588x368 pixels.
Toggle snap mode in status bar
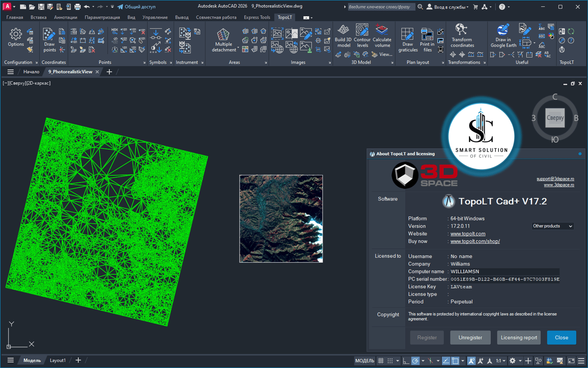click(x=390, y=361)
